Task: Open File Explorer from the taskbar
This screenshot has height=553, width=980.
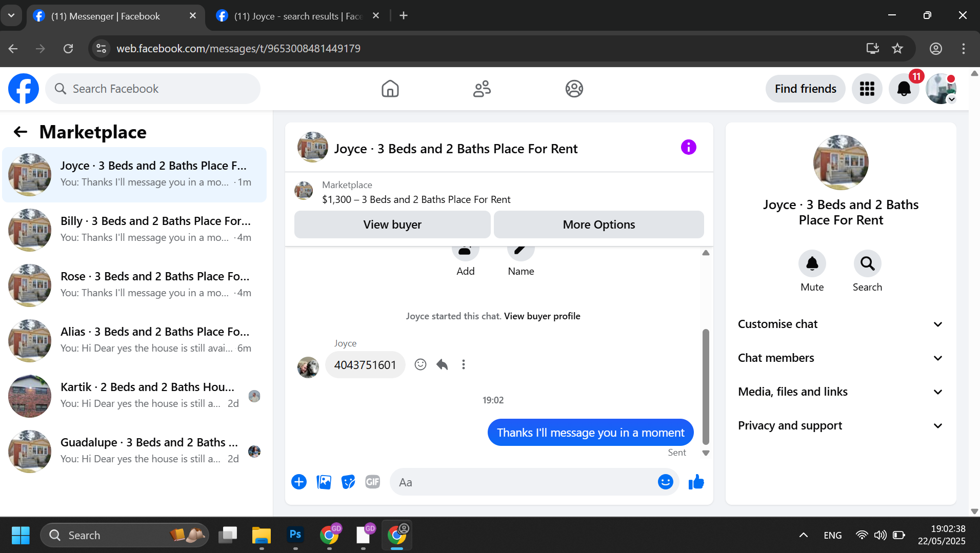Action: pyautogui.click(x=262, y=535)
